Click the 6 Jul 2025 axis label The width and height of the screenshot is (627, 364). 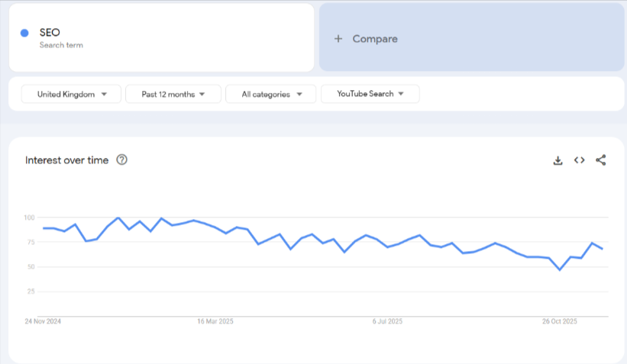(387, 321)
